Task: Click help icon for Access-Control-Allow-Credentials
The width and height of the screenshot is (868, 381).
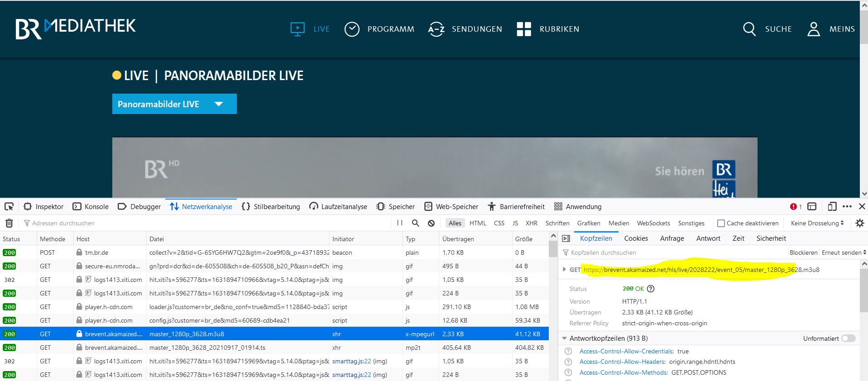Action: pyautogui.click(x=569, y=351)
